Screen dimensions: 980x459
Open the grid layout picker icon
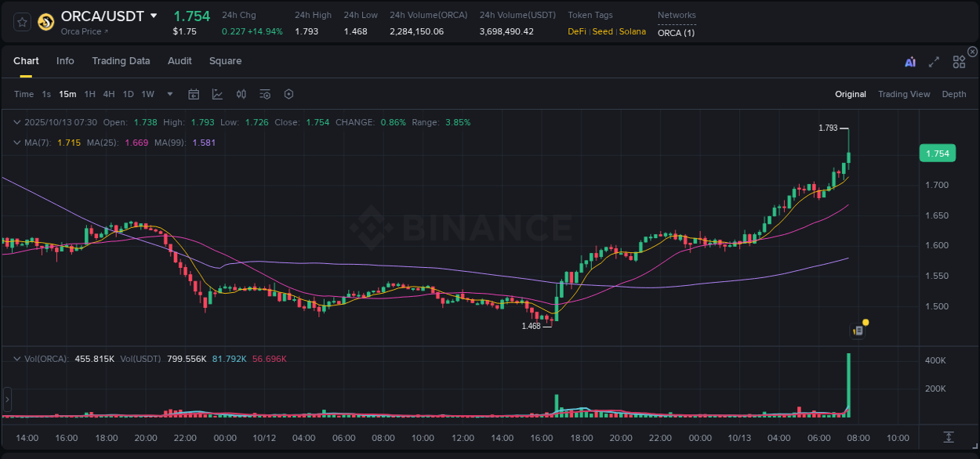pos(959,61)
